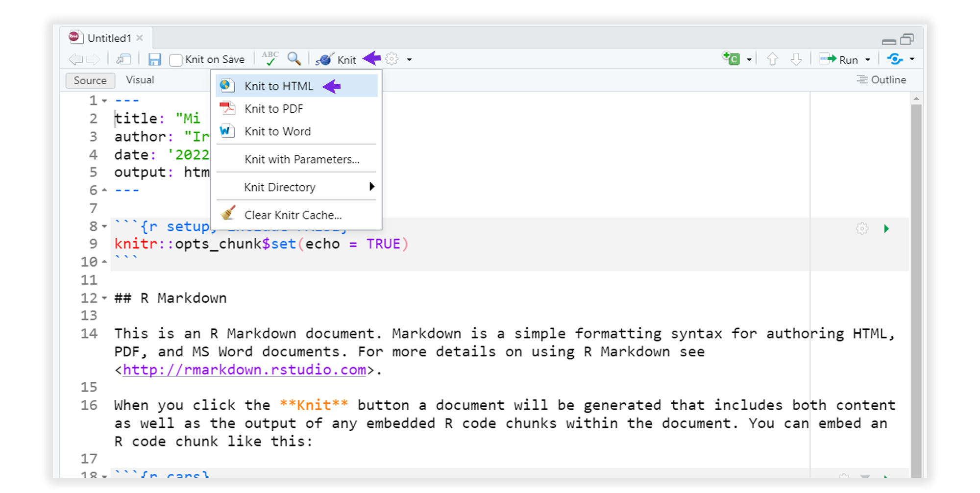980x493 pixels.
Task: Click the Knit to PDF icon
Action: pyautogui.click(x=227, y=108)
